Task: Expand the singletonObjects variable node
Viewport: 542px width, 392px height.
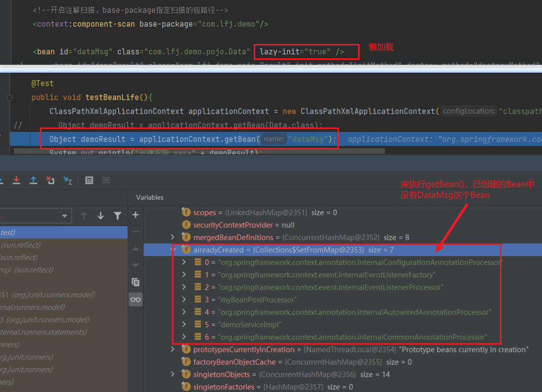Action: (x=172, y=374)
